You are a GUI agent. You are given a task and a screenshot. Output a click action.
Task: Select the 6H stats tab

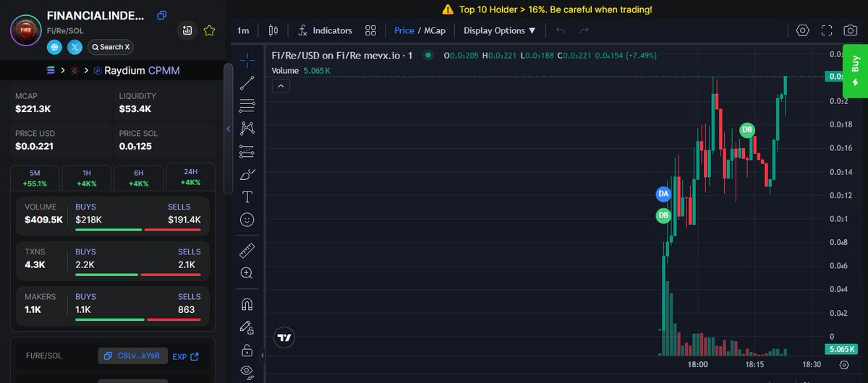(x=139, y=178)
